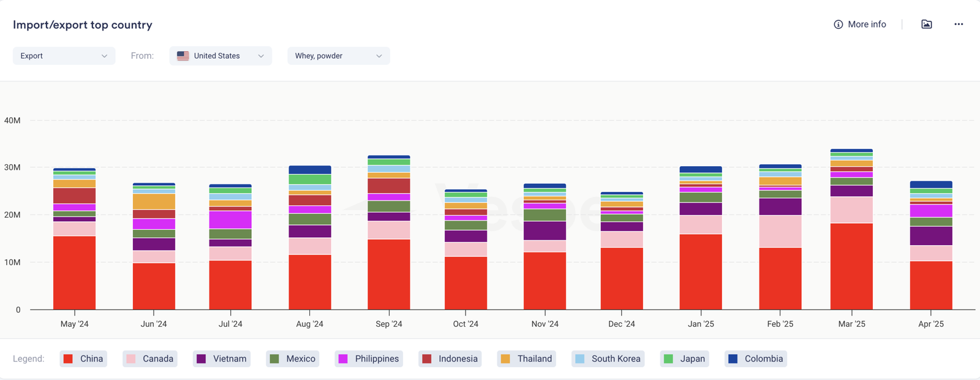Click the red China segment for Mar '25

pyautogui.click(x=851, y=267)
